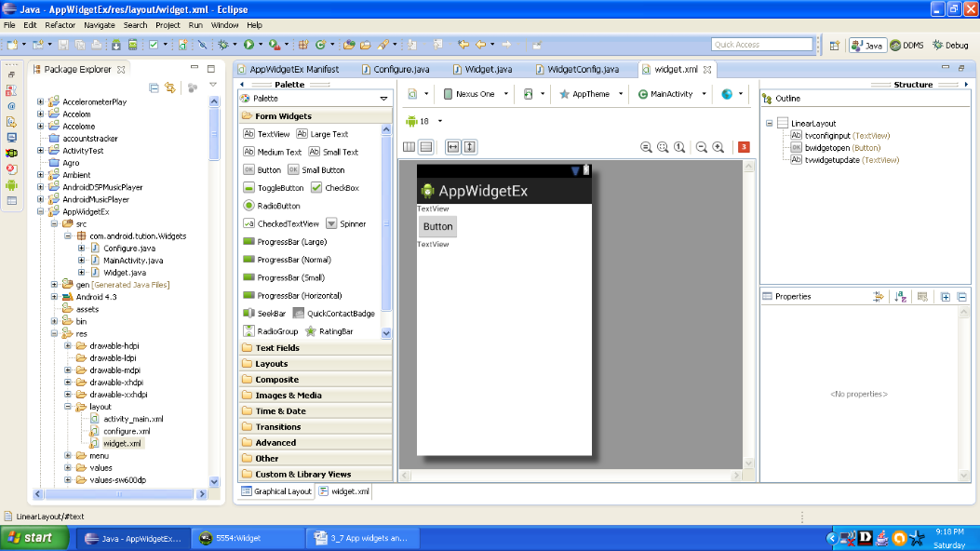Click the Package Explorer horizontal scrollbar
Screen dimensions: 980x551
coord(119,494)
